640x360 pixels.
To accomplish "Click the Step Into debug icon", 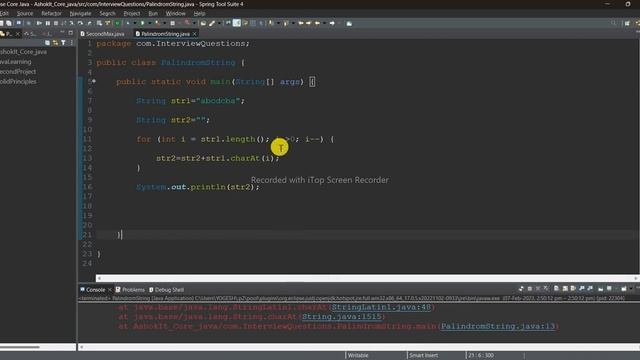I will pos(72,23).
